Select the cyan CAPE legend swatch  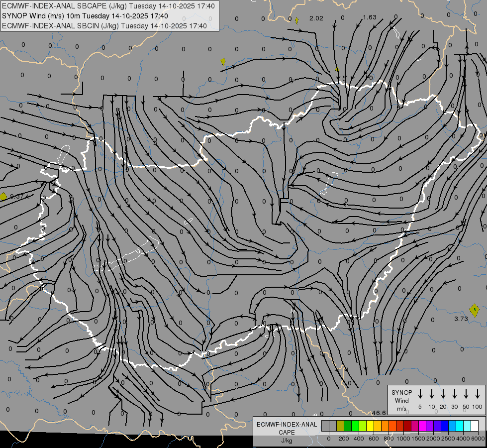pyautogui.click(x=460, y=426)
